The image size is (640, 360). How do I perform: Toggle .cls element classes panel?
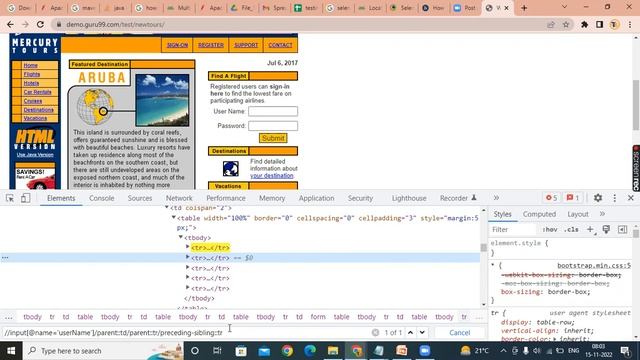[571, 229]
